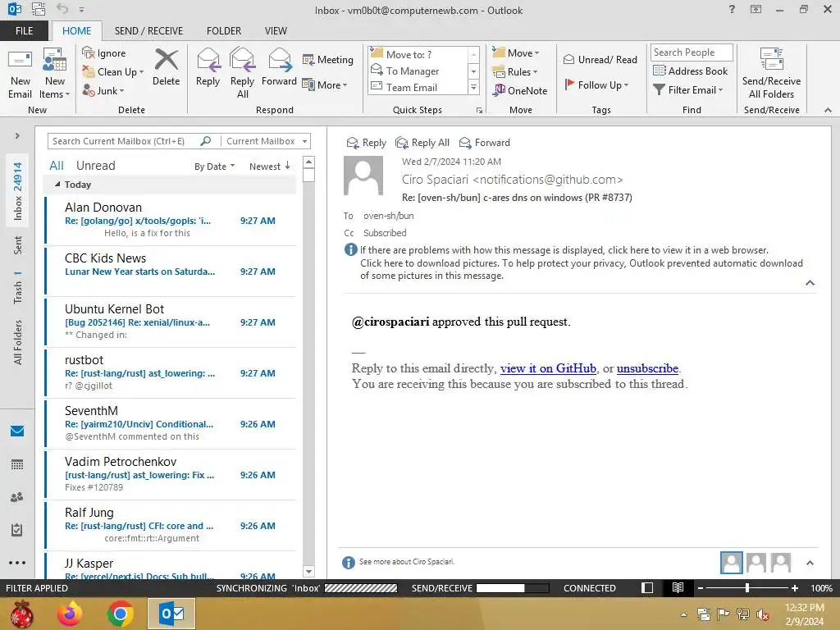Switch to Calendar view

pyautogui.click(x=17, y=464)
